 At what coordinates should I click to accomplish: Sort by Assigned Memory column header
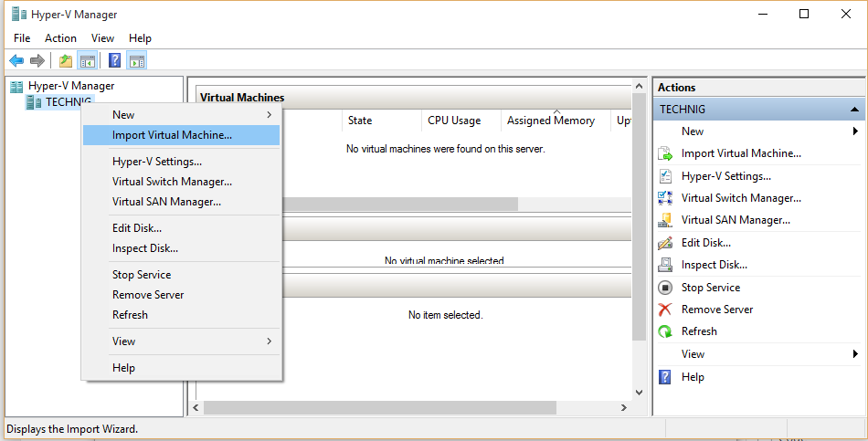[x=556, y=121]
